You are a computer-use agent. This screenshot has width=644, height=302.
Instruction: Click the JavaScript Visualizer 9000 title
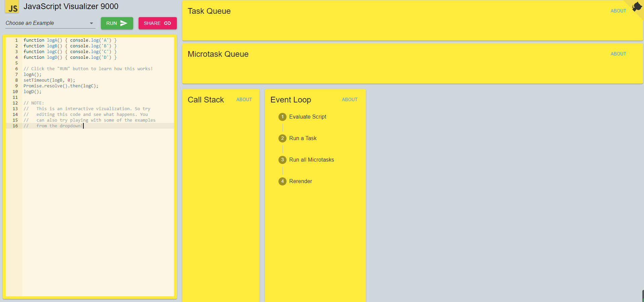(x=71, y=6)
